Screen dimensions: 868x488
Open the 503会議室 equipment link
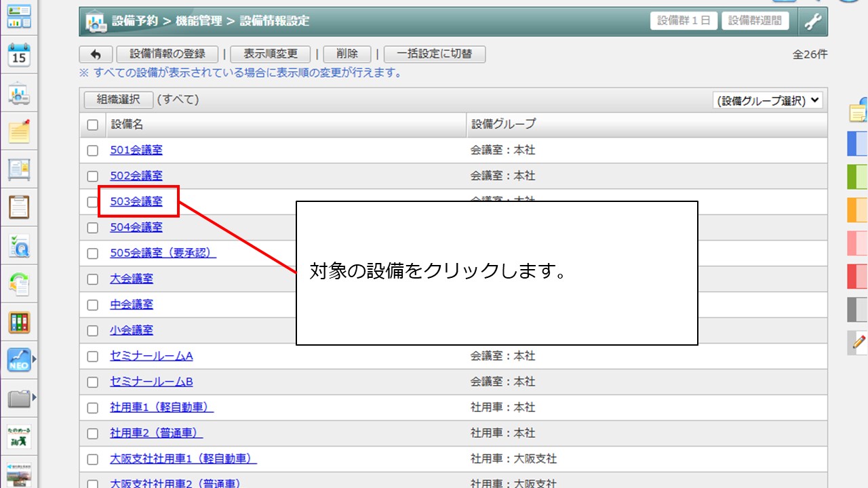point(136,201)
